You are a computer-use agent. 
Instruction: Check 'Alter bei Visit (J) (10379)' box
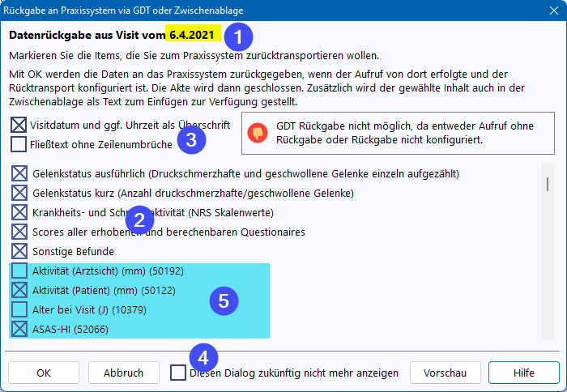[x=19, y=309]
